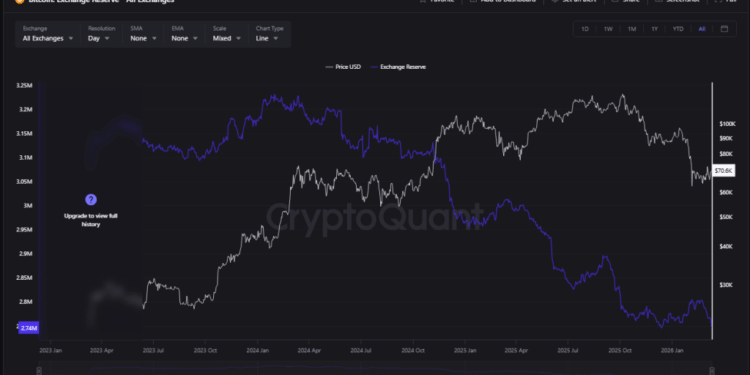Toggle the Exchange Reserve legend series
This screenshot has height=375, width=750.
(398, 67)
